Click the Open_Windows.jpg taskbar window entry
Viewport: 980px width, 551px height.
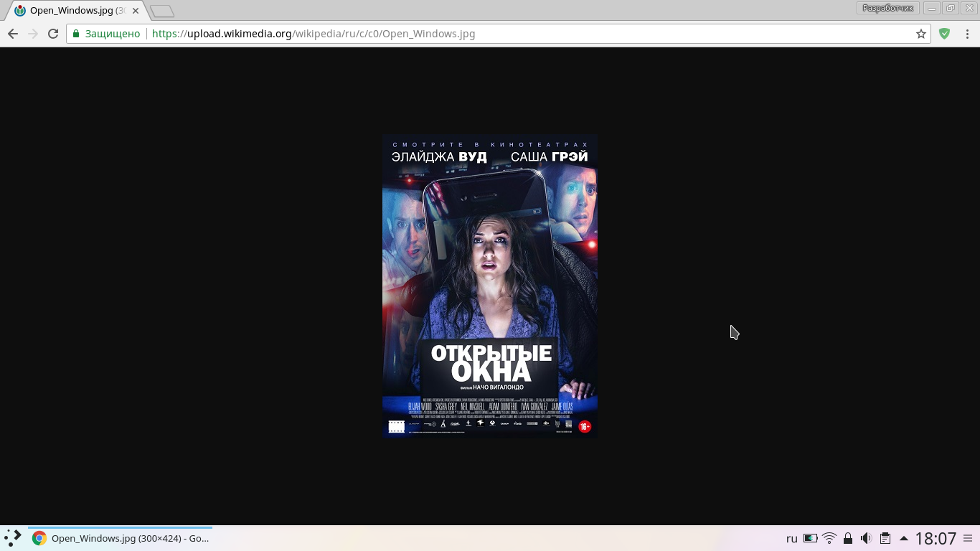coord(121,538)
